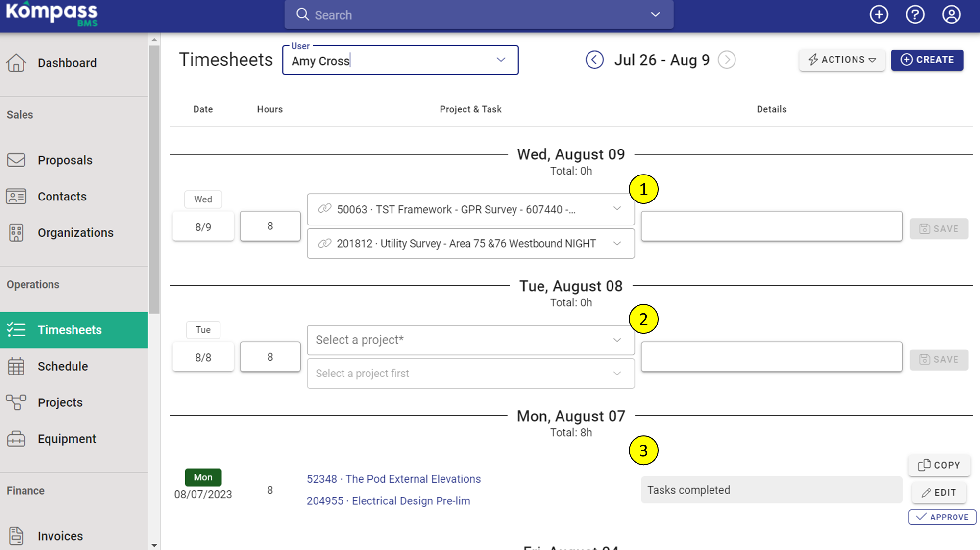Open the Dashboard from the sidebar

pos(66,63)
